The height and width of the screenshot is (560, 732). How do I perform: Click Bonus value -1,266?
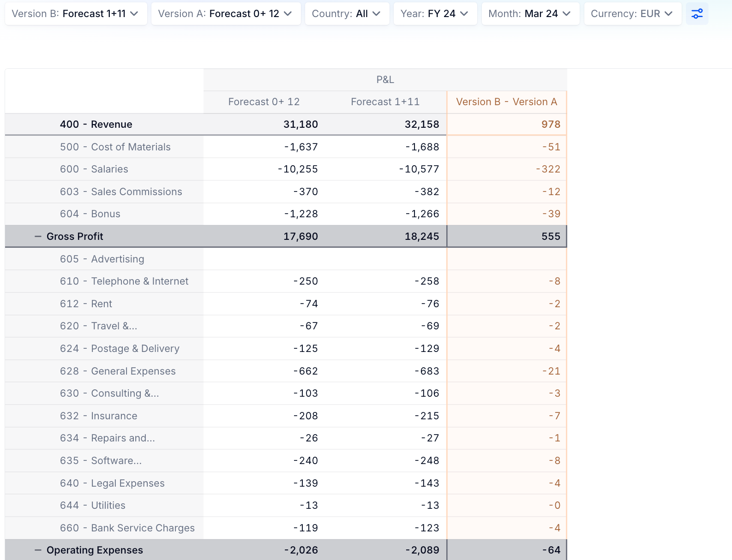[422, 214]
